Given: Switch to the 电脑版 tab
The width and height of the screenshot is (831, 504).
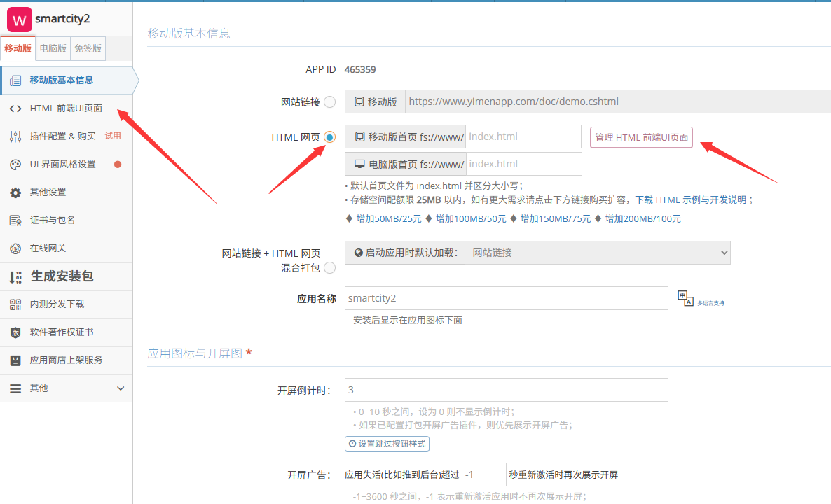Looking at the screenshot, I should point(53,48).
